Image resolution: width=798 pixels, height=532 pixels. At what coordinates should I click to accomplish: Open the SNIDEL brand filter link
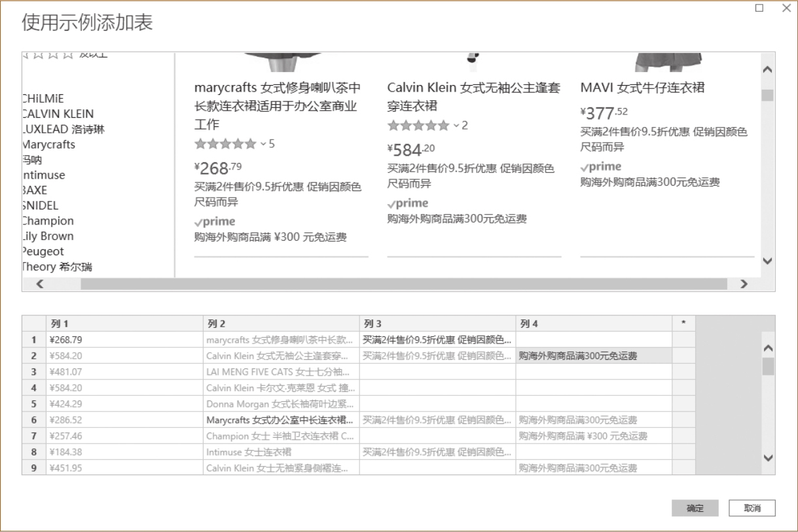pyautogui.click(x=41, y=205)
